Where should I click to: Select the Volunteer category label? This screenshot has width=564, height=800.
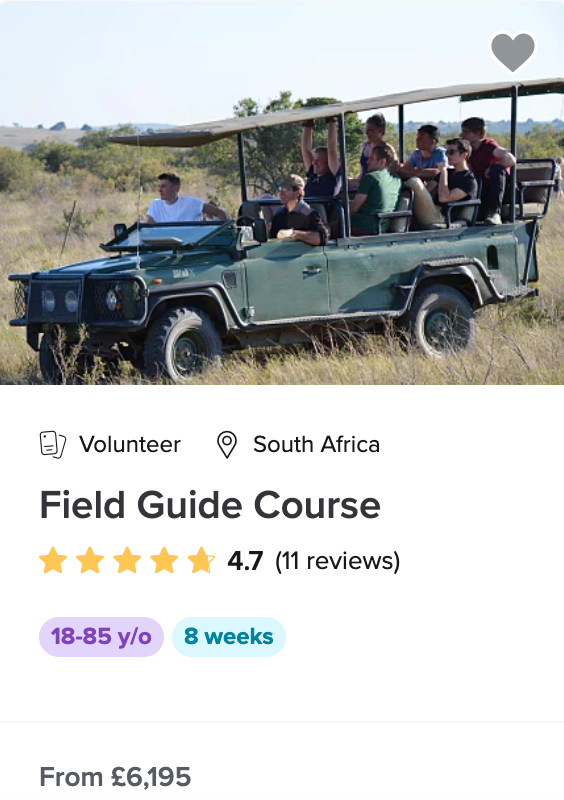(x=130, y=444)
